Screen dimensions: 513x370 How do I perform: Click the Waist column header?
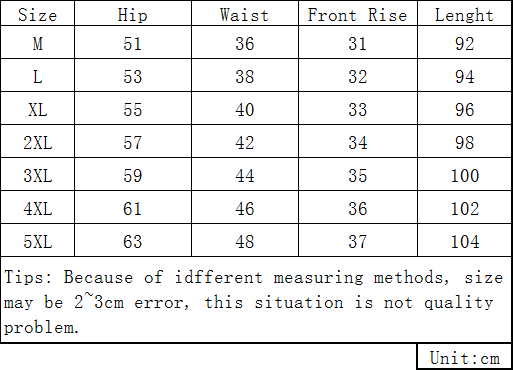244,15
